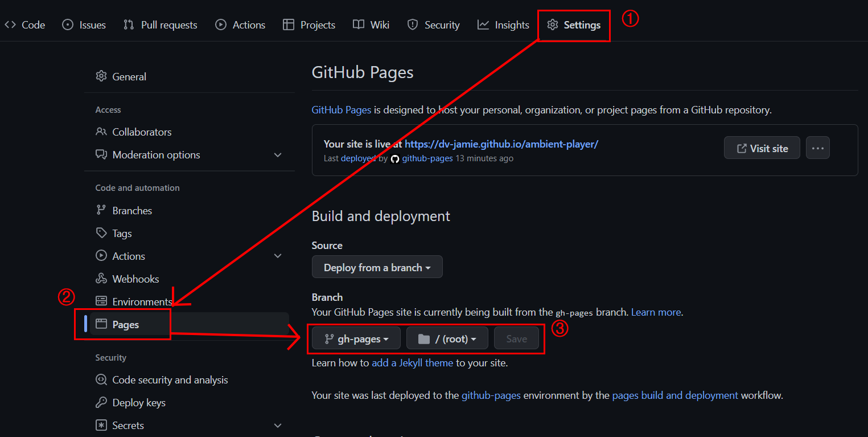Click the Projects table icon
Image resolution: width=868 pixels, height=437 pixels.
point(289,24)
